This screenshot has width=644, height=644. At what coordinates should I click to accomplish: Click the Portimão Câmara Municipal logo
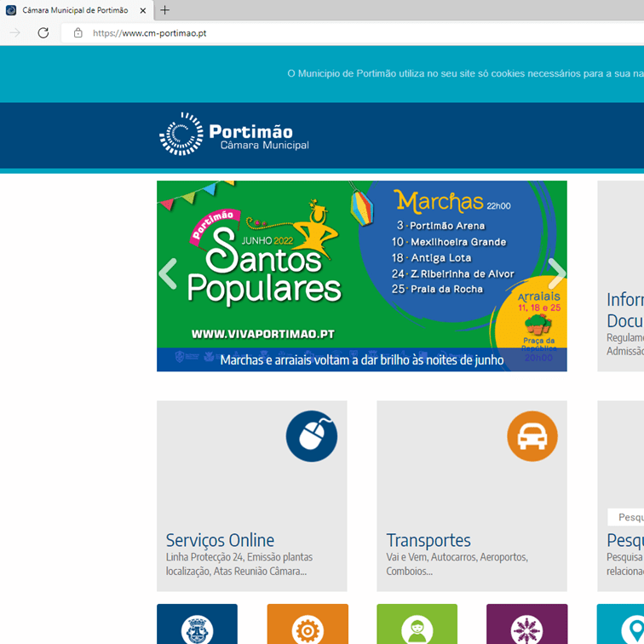point(233,135)
